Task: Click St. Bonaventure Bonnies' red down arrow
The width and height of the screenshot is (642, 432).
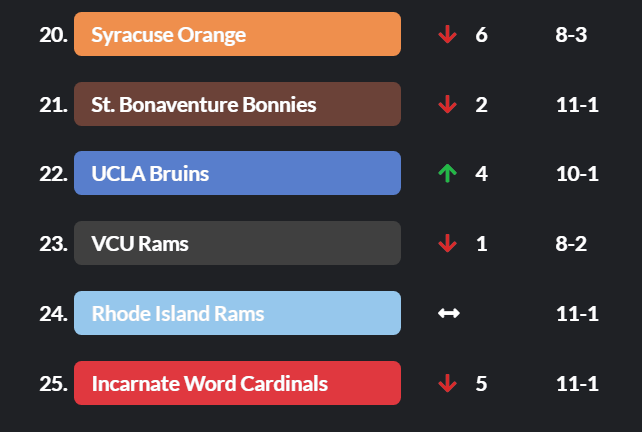Action: [x=447, y=104]
